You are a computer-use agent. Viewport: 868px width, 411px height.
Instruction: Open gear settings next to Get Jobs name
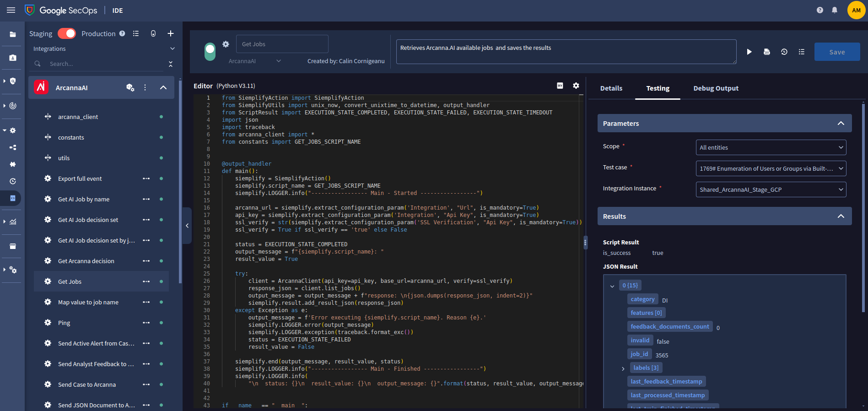(x=226, y=44)
